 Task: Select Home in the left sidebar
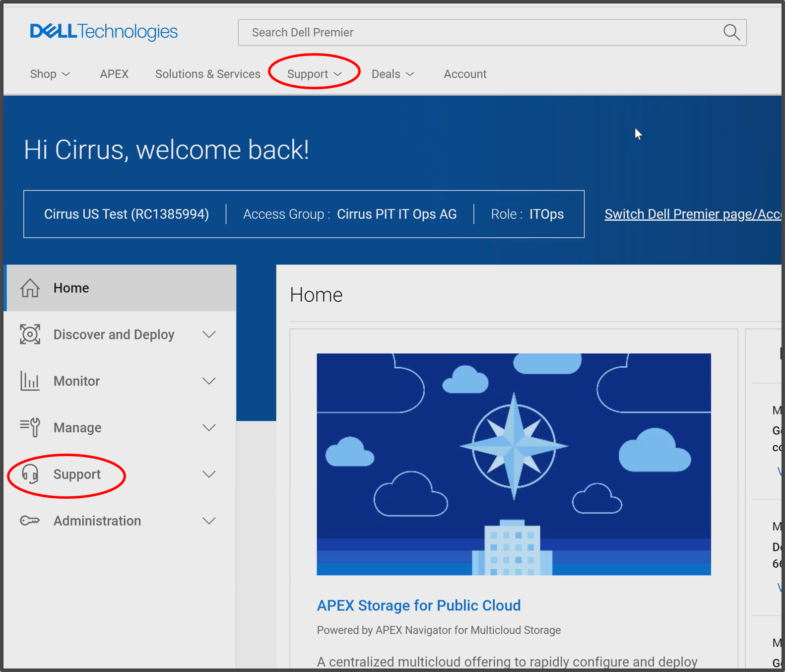coord(120,288)
